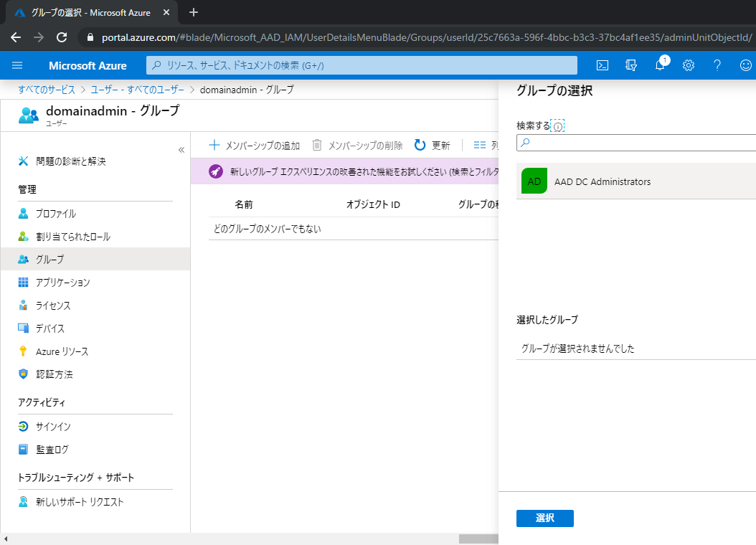
Task: Click the browser address bar URL
Action: [426, 37]
